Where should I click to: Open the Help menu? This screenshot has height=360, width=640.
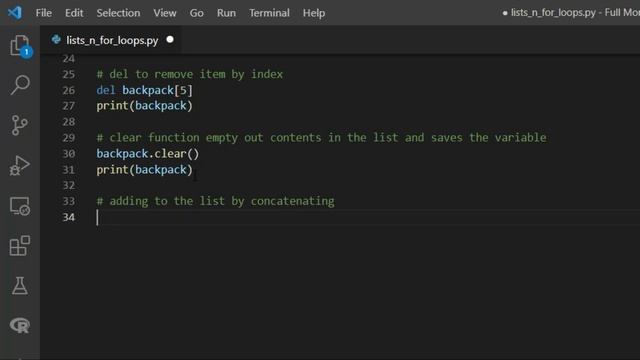click(314, 13)
